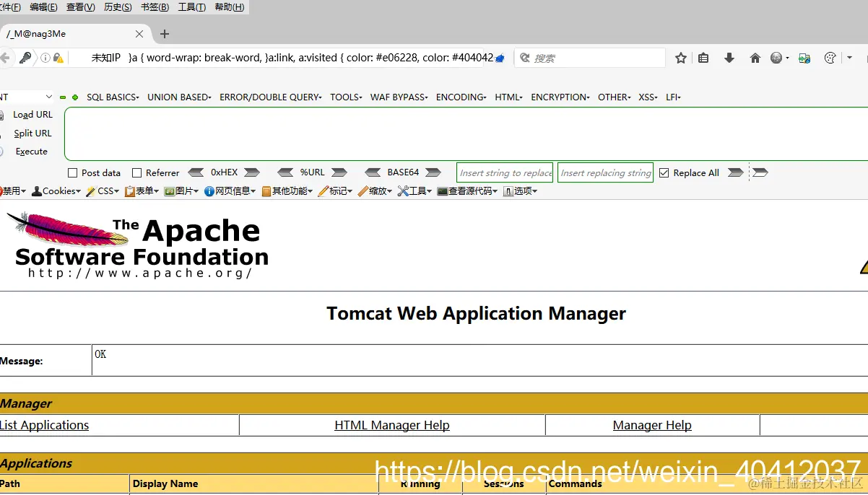Viewport: 868px width, 495px height.
Task: Expand the UNION BASED menu
Action: (179, 97)
